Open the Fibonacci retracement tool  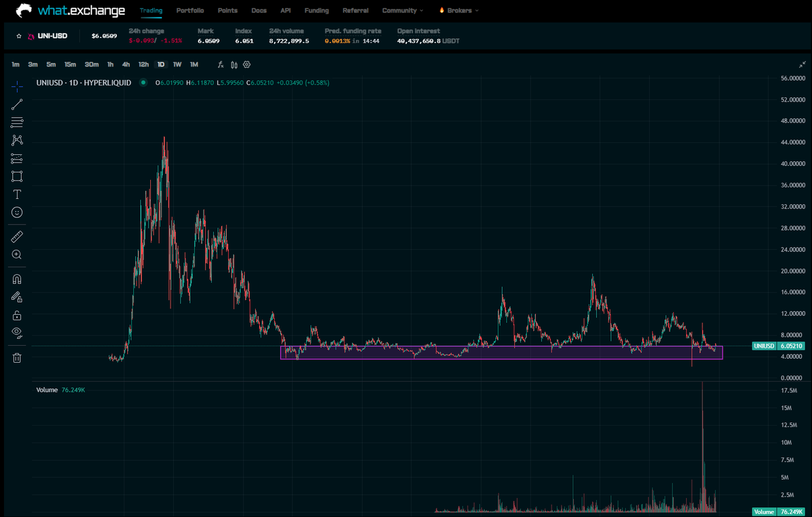(x=17, y=122)
